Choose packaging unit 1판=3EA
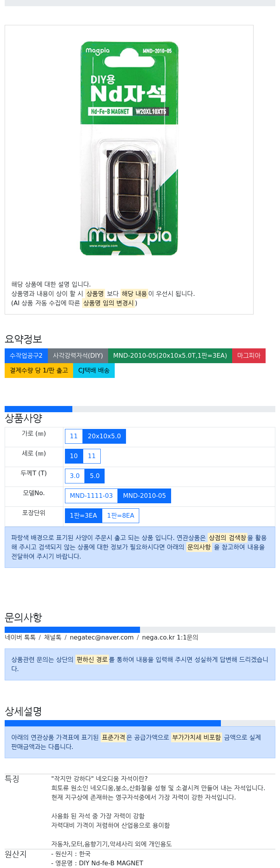The height and width of the screenshot is (868, 280). 84,516
